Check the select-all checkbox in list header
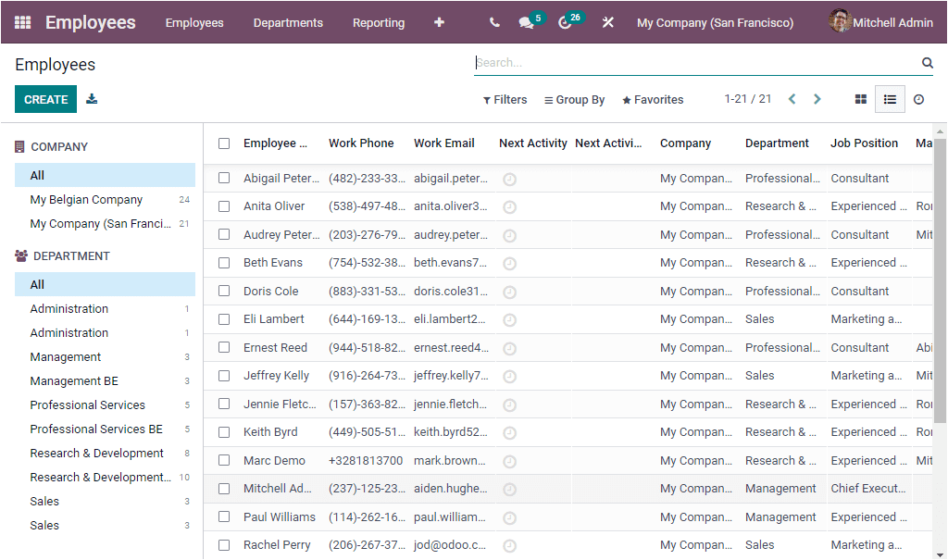 [223, 143]
